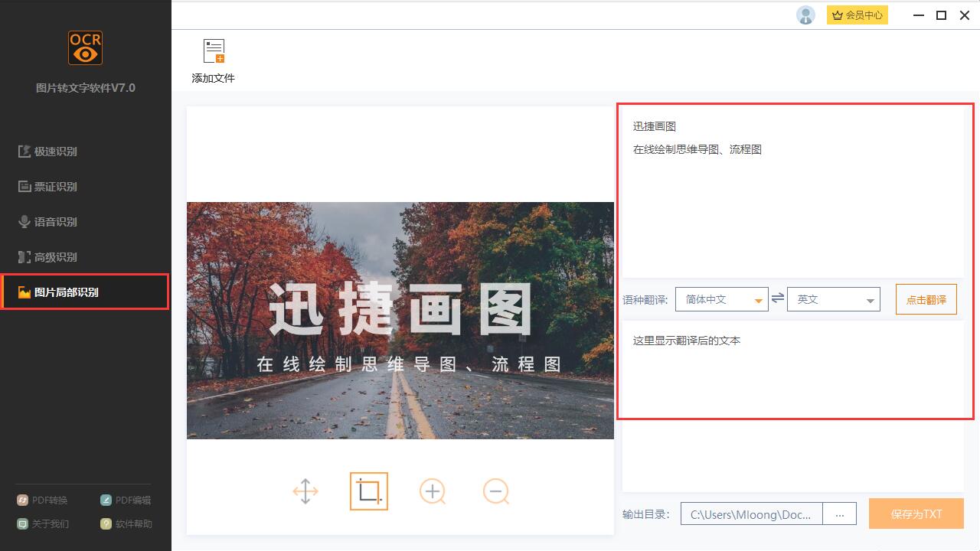Click the 保存为TXT button
Image resolution: width=980 pixels, height=551 pixels.
tap(916, 514)
